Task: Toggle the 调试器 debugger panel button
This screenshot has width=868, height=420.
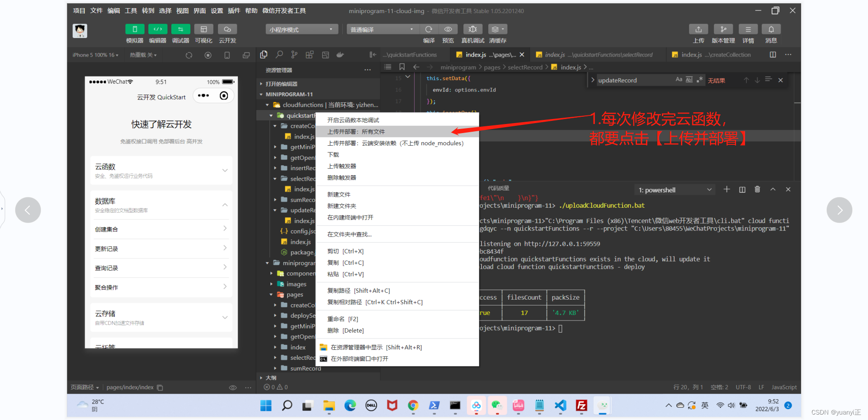Action: pyautogui.click(x=180, y=29)
